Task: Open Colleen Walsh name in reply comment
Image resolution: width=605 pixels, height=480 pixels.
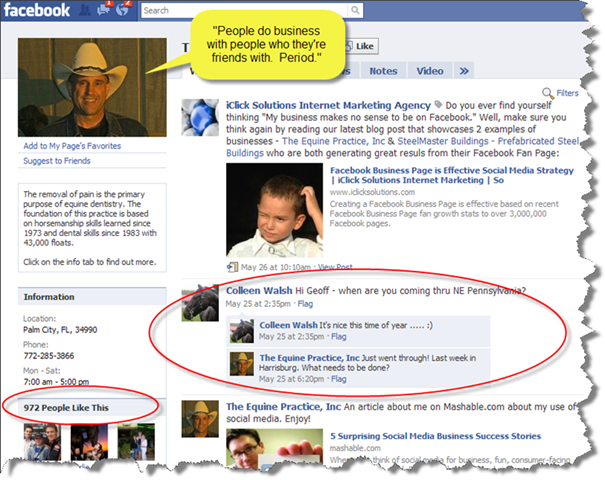Action: click(288, 325)
